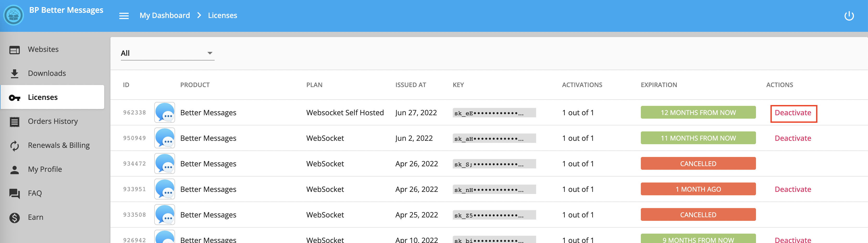This screenshot has width=868, height=243.
Task: Click product icon for license 950949
Action: (x=164, y=138)
